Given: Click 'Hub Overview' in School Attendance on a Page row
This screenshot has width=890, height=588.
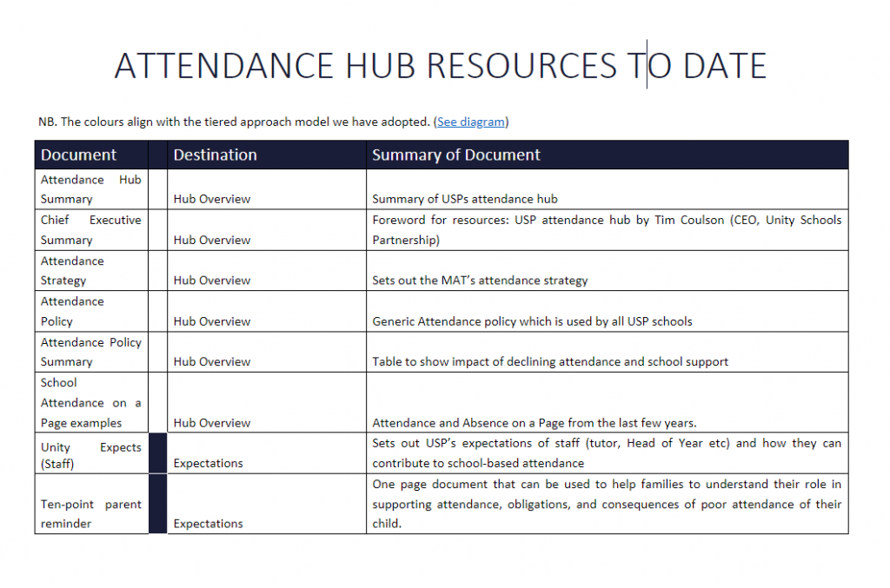Looking at the screenshot, I should (212, 422).
